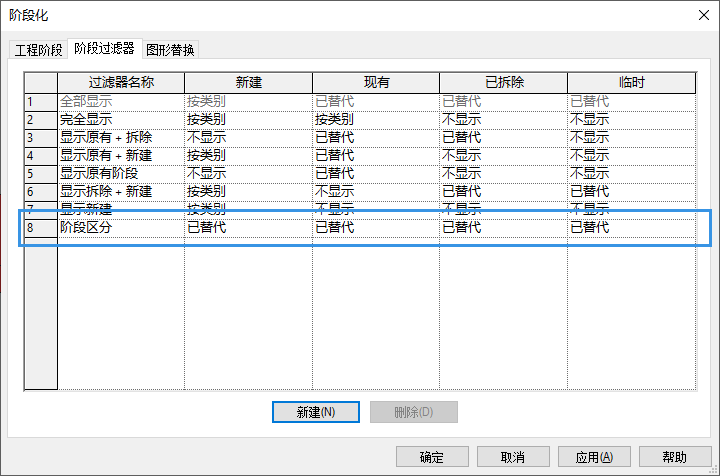Click the 已拆除 column header

click(504, 83)
